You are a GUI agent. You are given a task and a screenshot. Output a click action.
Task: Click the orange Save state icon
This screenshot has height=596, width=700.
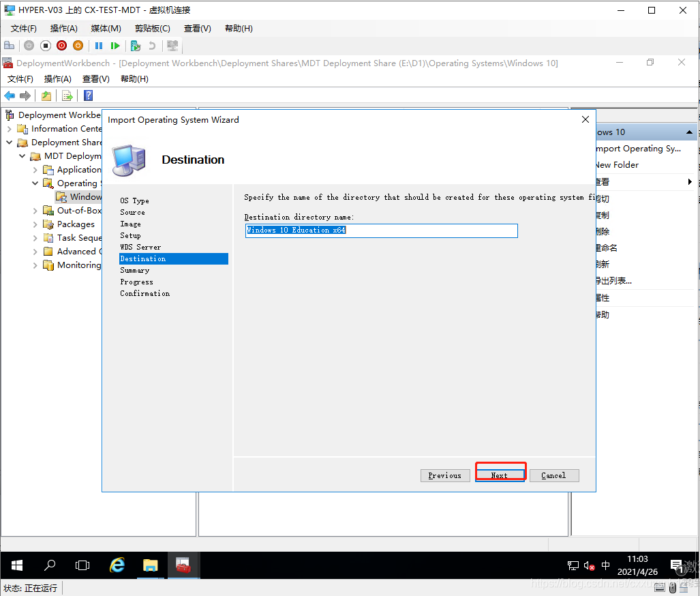point(78,46)
